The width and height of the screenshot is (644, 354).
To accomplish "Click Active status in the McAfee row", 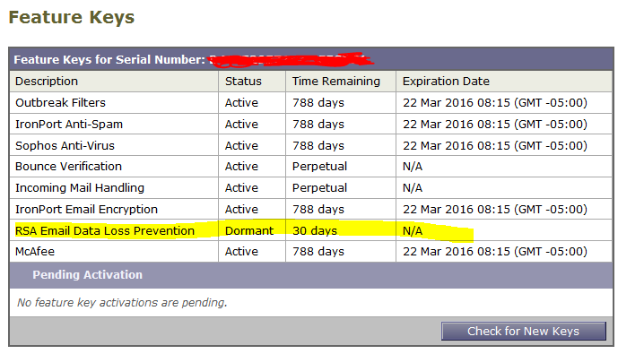I will (241, 252).
